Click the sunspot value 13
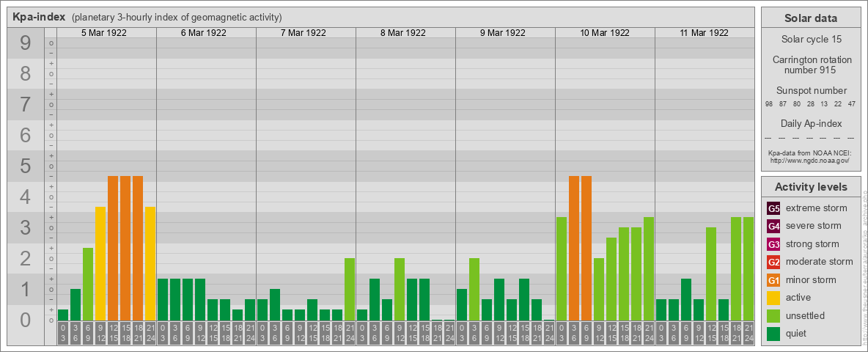 pyautogui.click(x=824, y=105)
